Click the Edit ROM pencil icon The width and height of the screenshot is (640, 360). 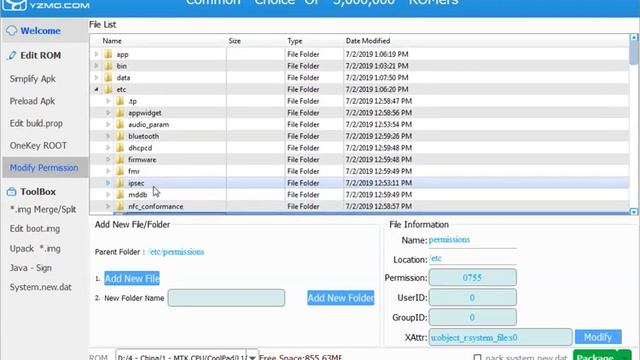coord(11,56)
